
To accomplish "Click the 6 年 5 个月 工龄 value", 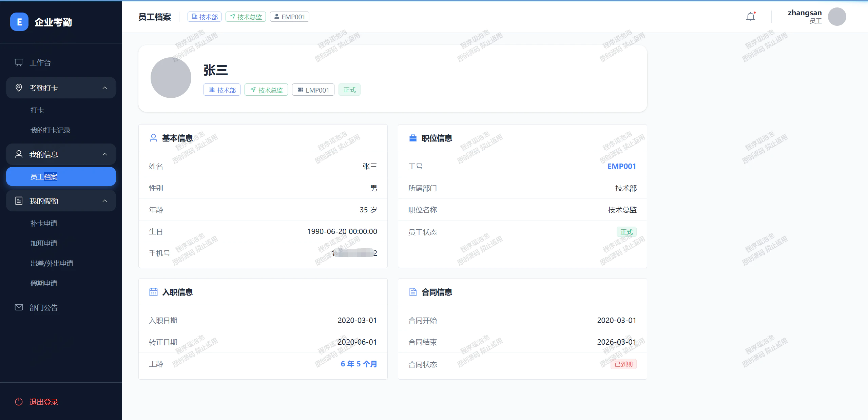I will pos(359,364).
